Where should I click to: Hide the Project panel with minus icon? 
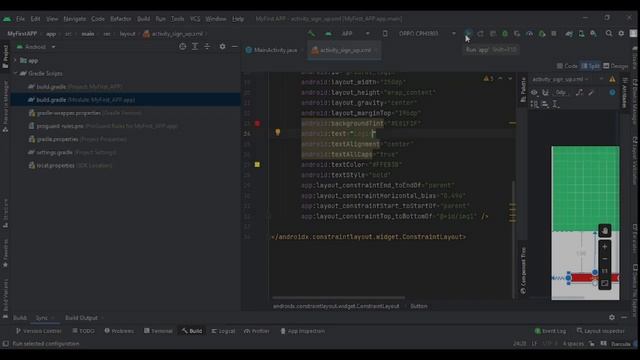click(x=234, y=47)
